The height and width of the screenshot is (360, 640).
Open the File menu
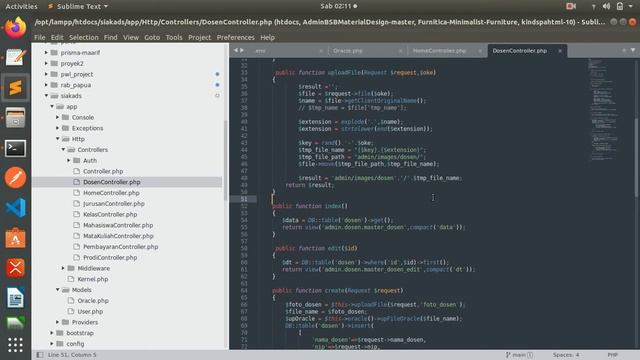tap(40, 37)
